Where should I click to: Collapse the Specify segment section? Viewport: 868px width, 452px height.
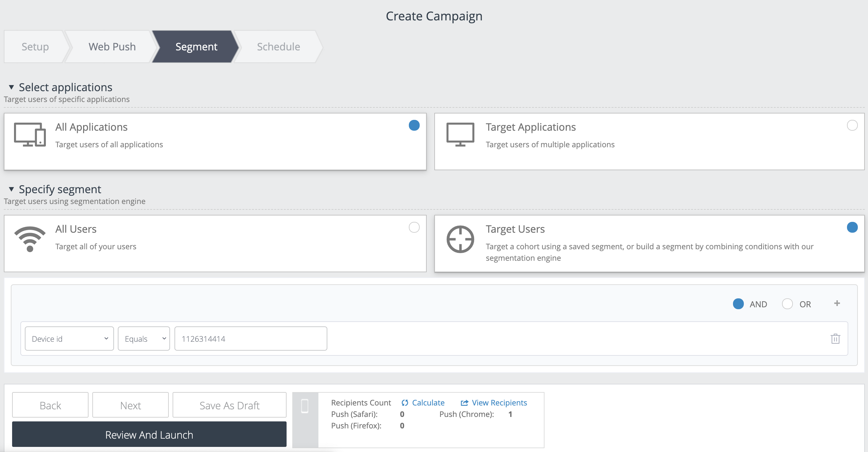click(11, 189)
